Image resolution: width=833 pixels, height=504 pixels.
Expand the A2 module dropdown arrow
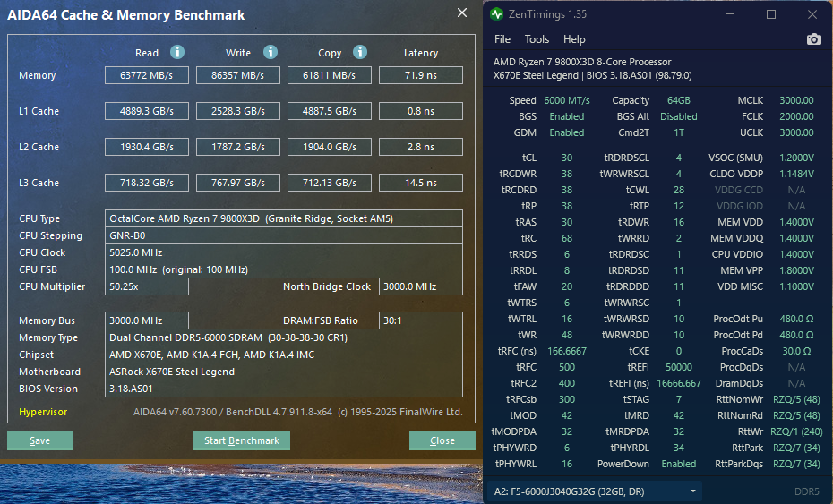(x=692, y=491)
